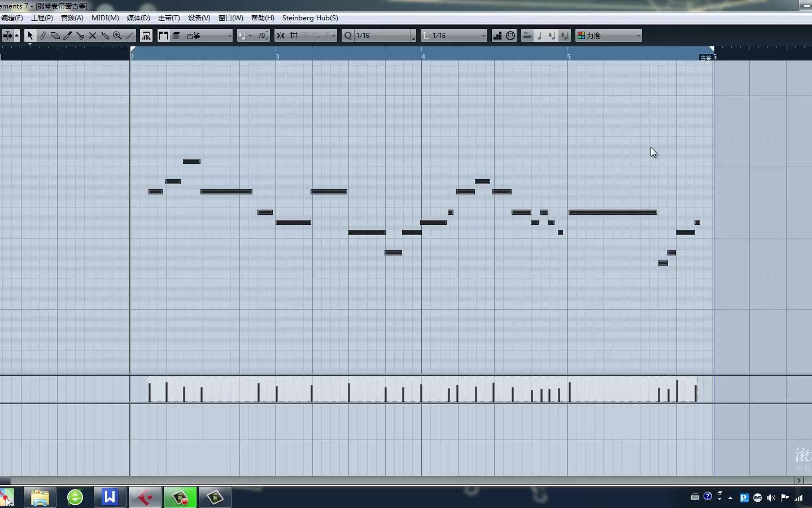Click Record NoteOn Velocity icon

(552, 36)
